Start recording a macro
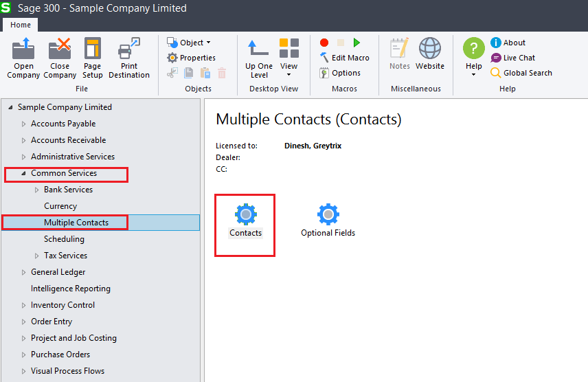The width and height of the screenshot is (588, 382). 324,43
